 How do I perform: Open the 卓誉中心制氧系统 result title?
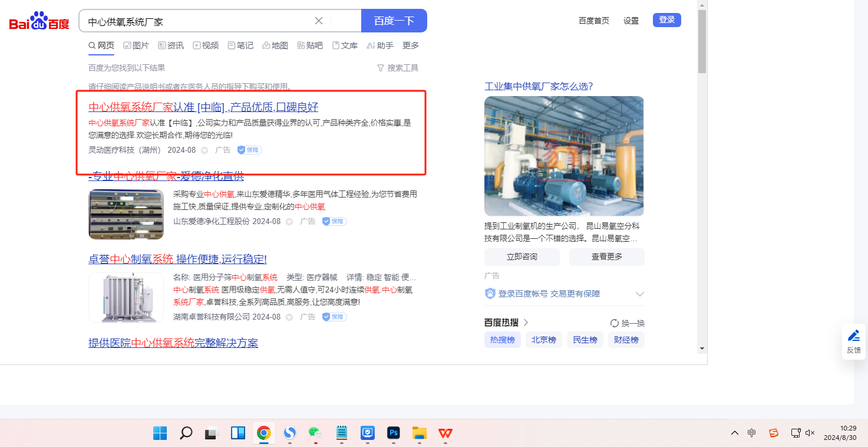click(177, 259)
